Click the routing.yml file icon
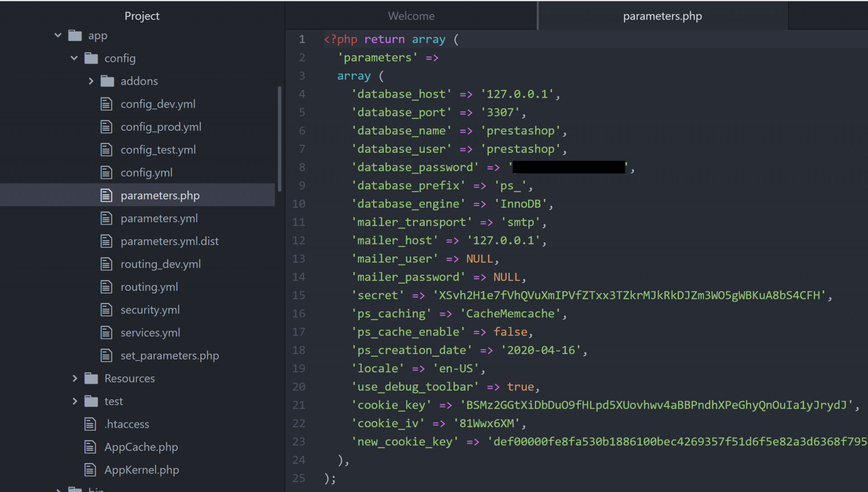Screen dimensions: 868x492 (106, 287)
